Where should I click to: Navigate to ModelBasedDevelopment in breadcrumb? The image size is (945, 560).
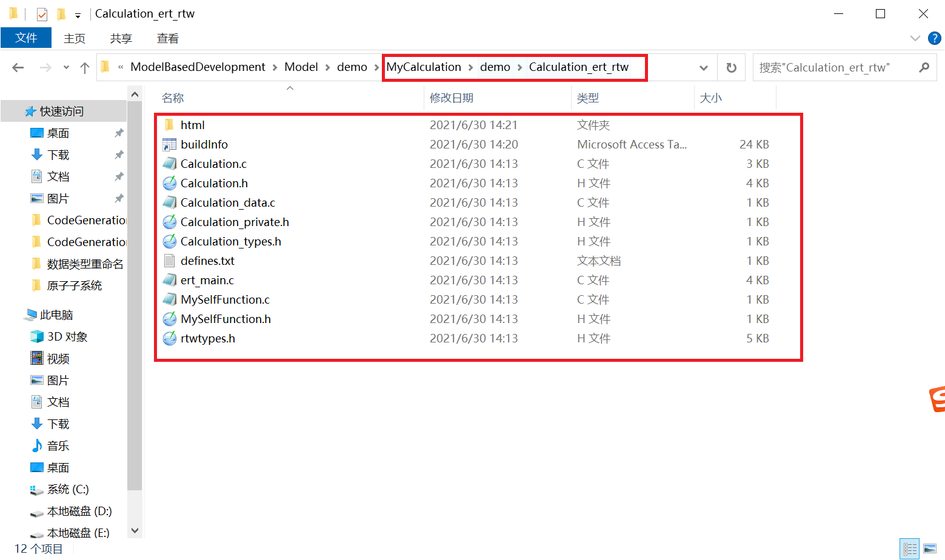[x=198, y=67]
